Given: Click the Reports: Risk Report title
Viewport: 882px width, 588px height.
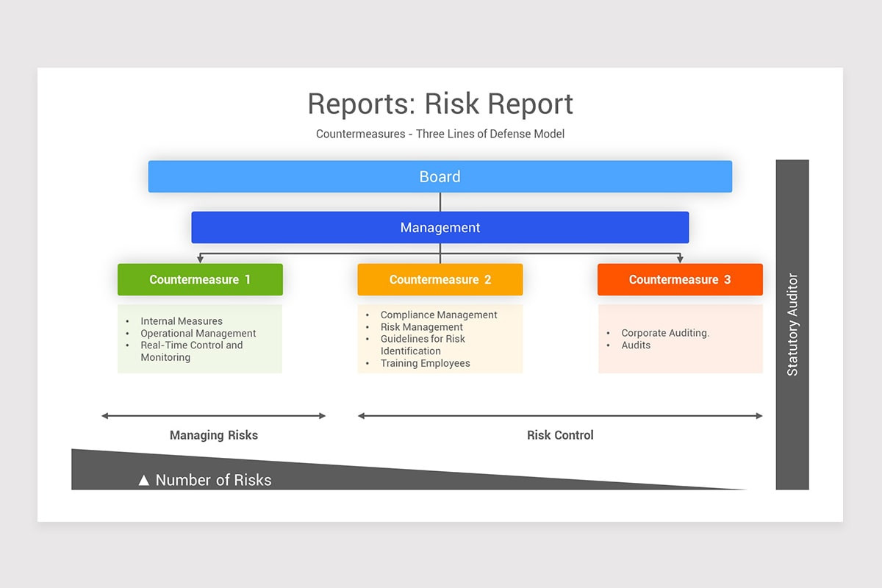Looking at the screenshot, I should 440,104.
